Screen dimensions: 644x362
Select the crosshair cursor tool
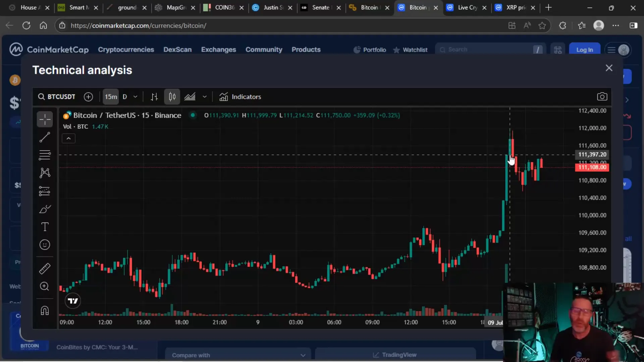pyautogui.click(x=45, y=119)
